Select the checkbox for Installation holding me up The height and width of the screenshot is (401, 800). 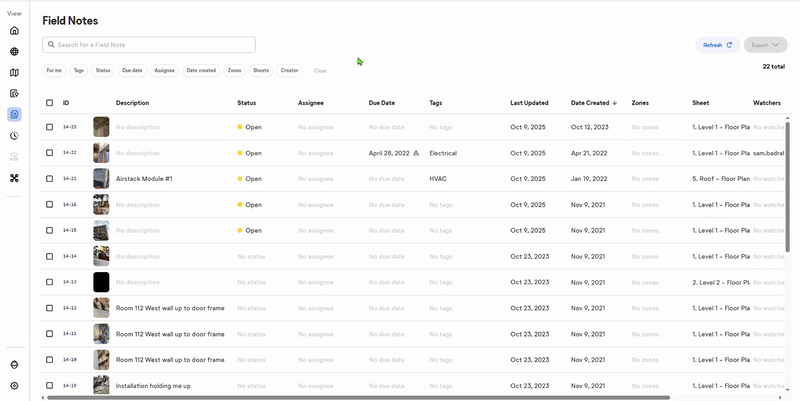tap(49, 385)
